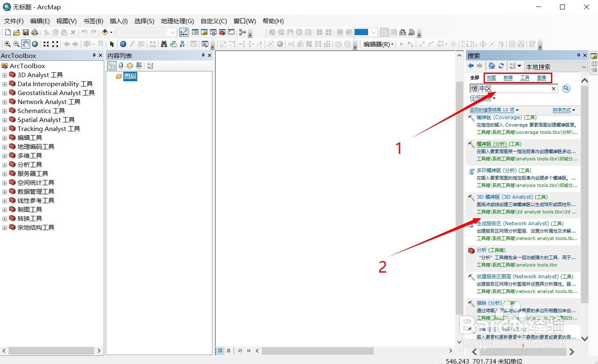Open an existing map file

pos(17,32)
